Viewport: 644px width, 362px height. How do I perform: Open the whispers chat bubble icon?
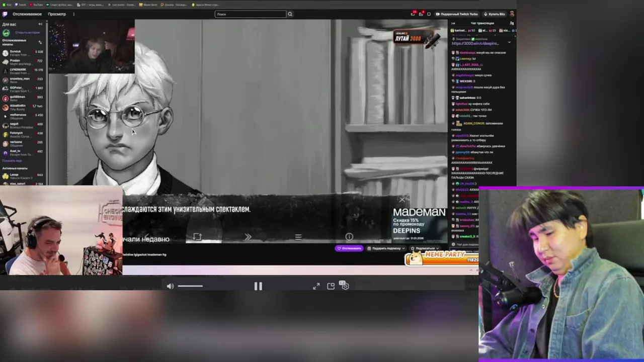coord(429,14)
